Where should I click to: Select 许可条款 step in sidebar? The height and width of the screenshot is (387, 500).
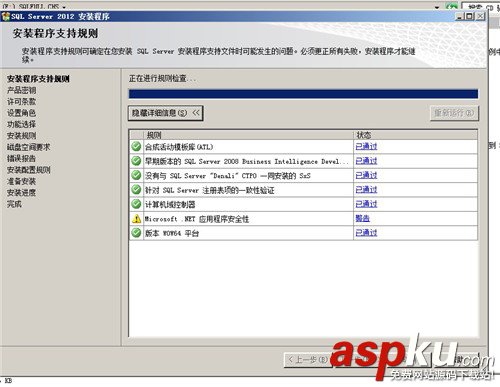21,101
